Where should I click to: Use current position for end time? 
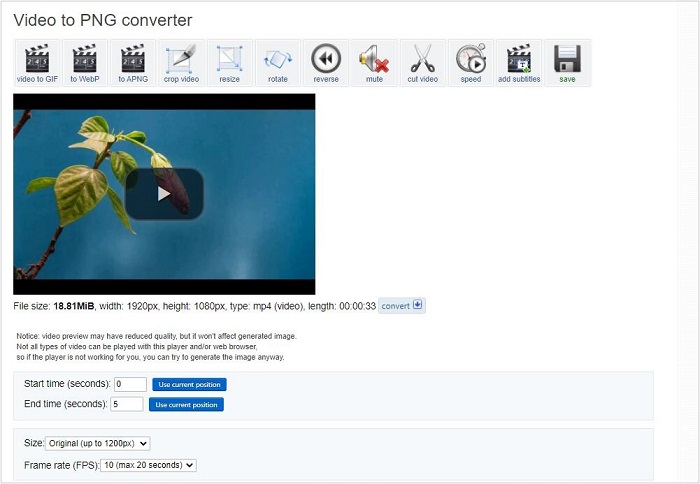pyautogui.click(x=186, y=405)
